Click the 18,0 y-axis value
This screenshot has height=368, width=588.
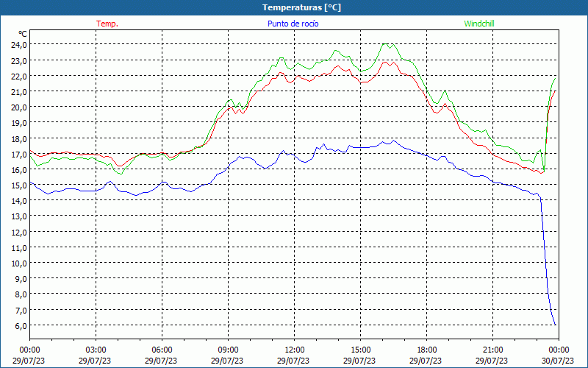[20, 139]
